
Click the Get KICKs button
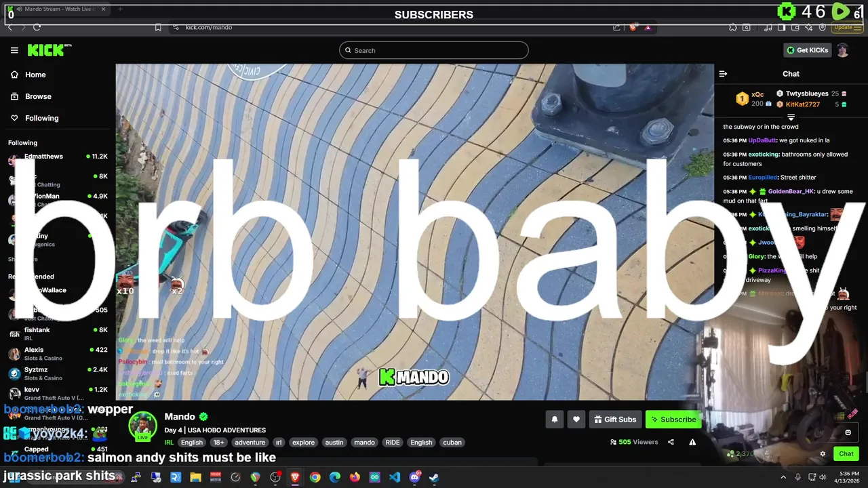807,50
